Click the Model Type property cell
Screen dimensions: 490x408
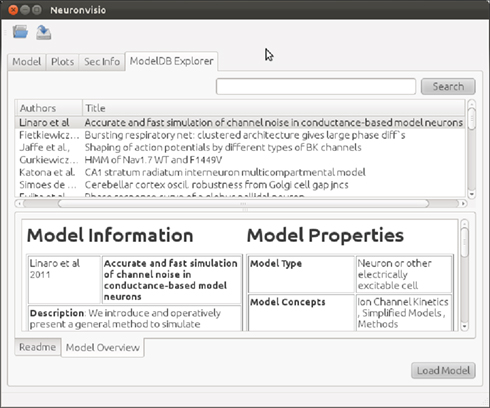(x=301, y=274)
